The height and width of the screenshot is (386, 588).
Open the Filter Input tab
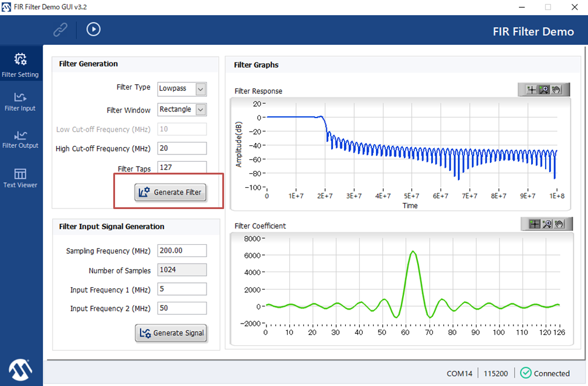(x=20, y=101)
